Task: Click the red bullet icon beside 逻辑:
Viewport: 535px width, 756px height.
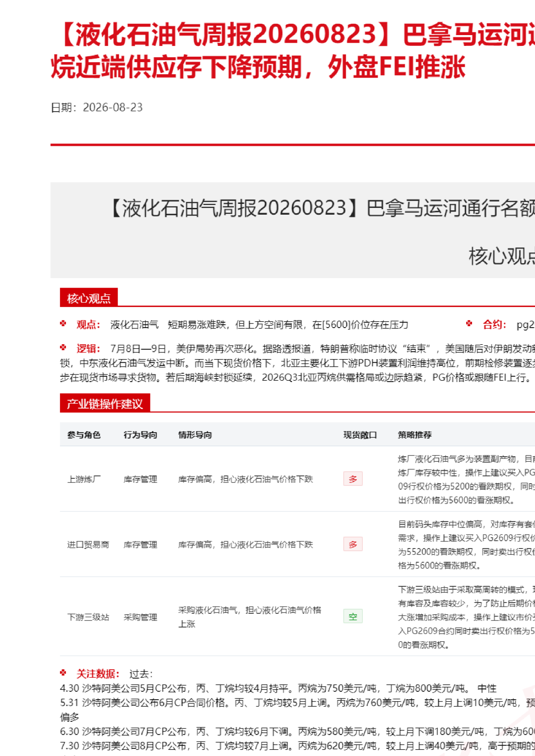Action: (63, 347)
